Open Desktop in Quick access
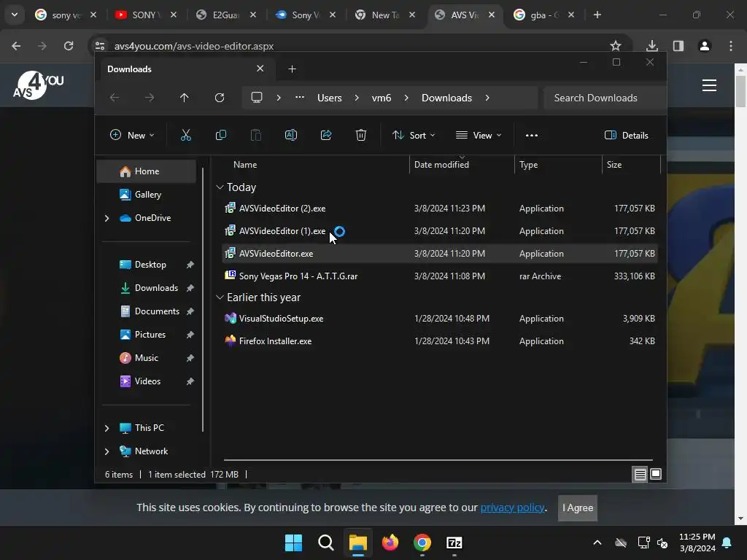747x560 pixels. (150, 264)
